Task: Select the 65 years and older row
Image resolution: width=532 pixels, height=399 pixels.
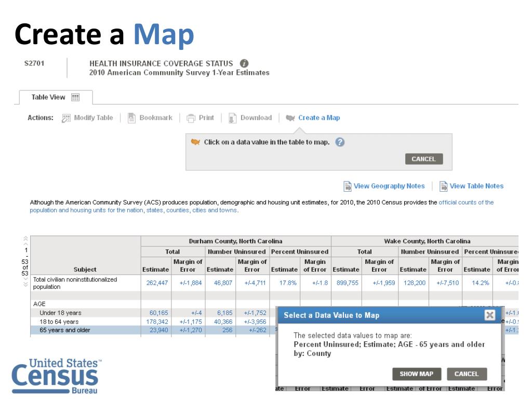Action: click(60, 329)
